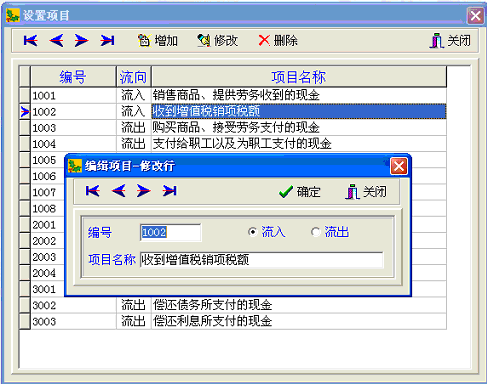Click the 项目名称 text input field
487x384 pixels.
tap(262, 260)
